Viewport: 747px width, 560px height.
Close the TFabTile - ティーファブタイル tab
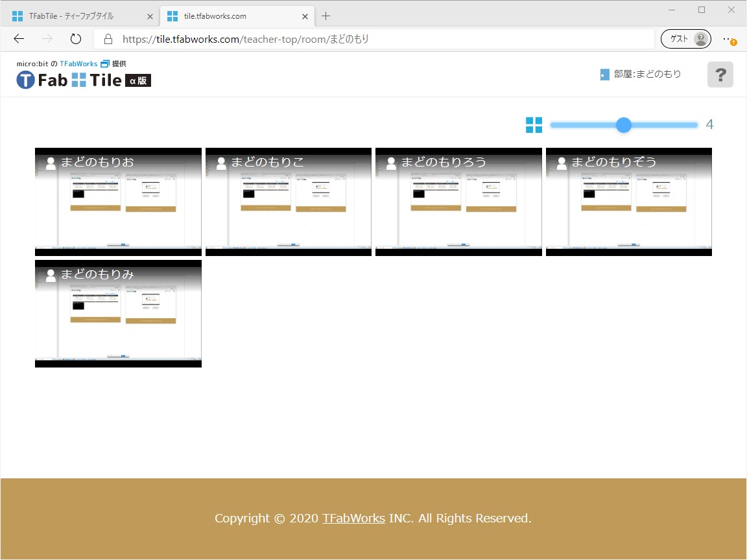click(x=150, y=17)
